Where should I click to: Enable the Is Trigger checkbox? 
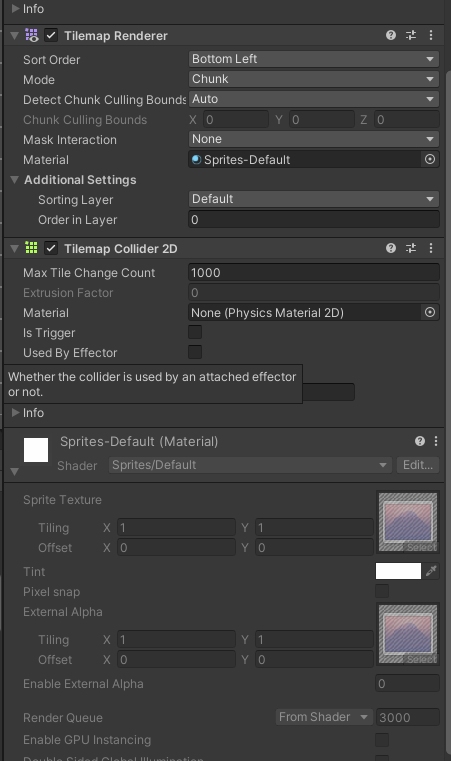tap(195, 332)
